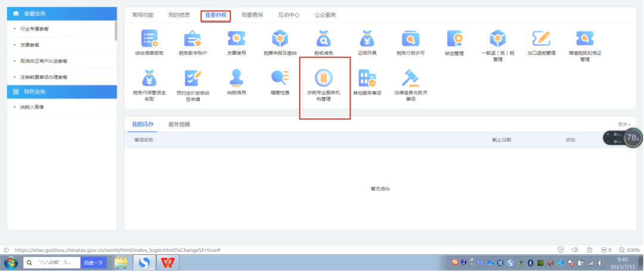Open 税费申报及缴纳 module

(280, 39)
